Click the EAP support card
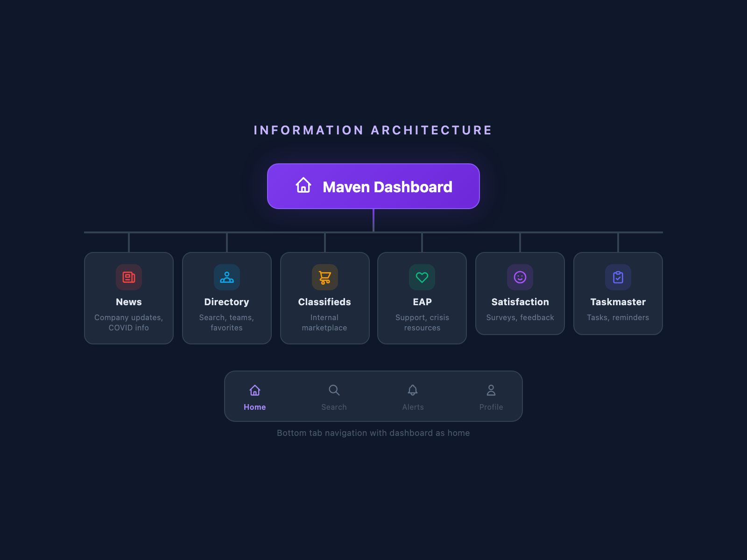 point(422,298)
